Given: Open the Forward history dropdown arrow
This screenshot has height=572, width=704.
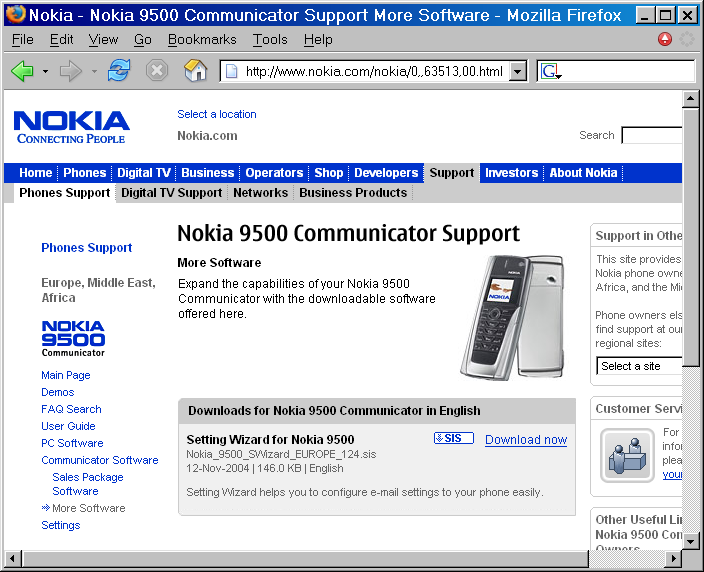Looking at the screenshot, I should click(94, 71).
